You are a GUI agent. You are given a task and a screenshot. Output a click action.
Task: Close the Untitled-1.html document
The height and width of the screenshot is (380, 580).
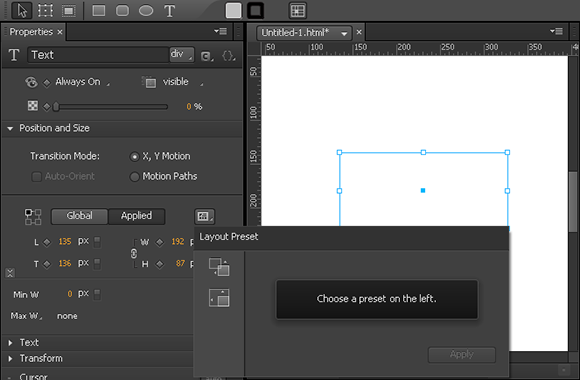click(x=359, y=32)
